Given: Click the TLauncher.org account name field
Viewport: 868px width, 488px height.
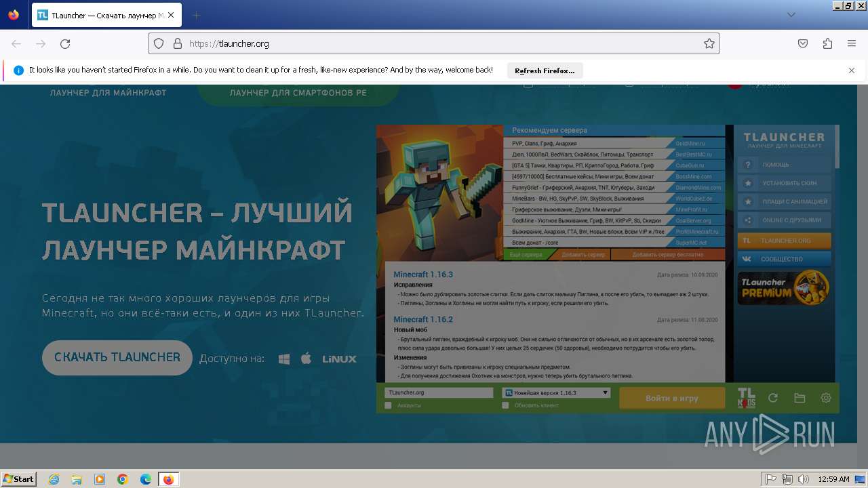Looking at the screenshot, I should 439,392.
